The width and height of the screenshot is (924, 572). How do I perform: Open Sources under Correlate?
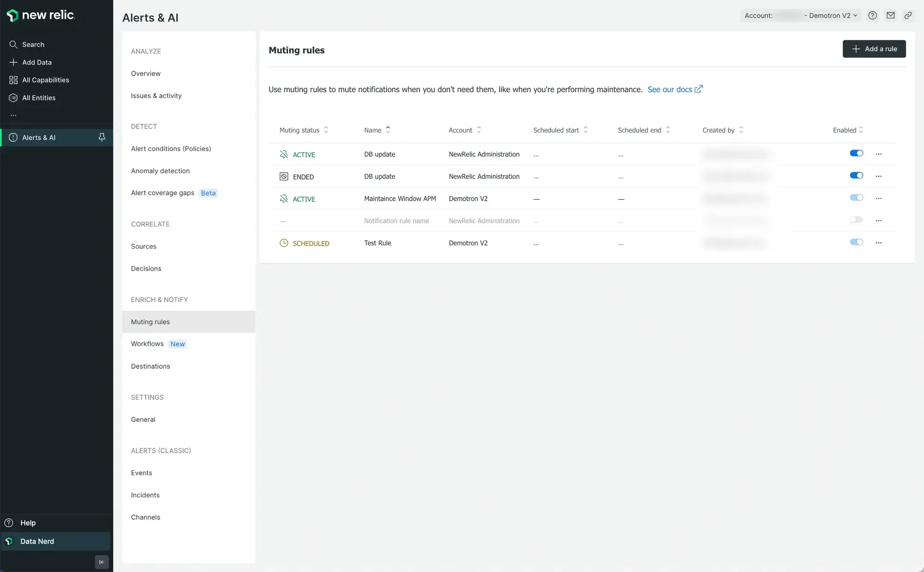coord(143,246)
